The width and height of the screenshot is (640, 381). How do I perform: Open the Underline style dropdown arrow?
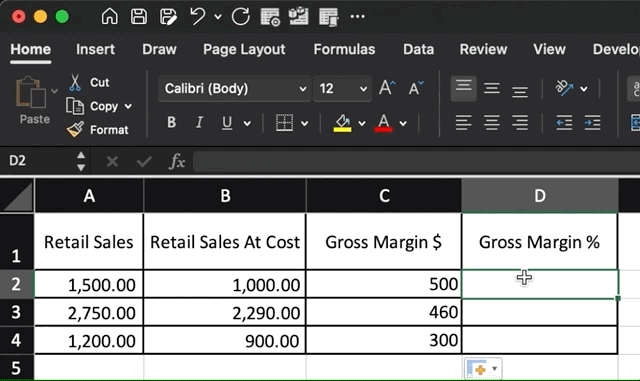[247, 123]
